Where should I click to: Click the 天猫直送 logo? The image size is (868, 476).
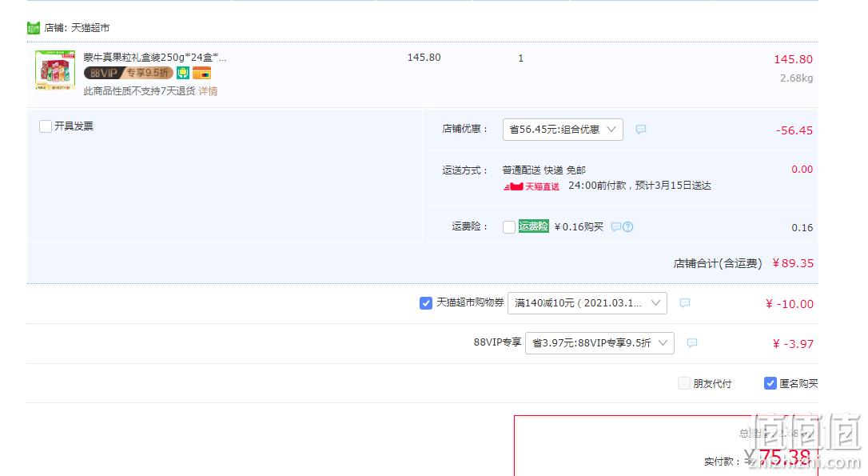531,186
